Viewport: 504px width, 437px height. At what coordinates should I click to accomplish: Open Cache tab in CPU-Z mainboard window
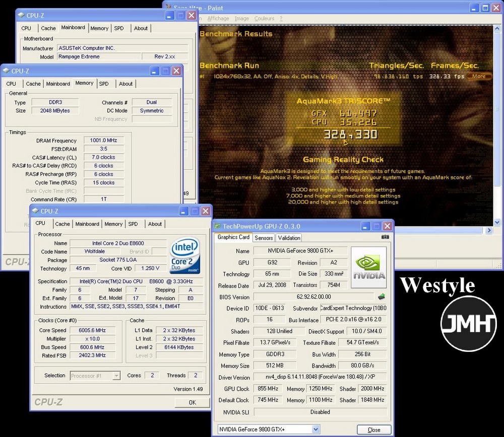pos(48,28)
